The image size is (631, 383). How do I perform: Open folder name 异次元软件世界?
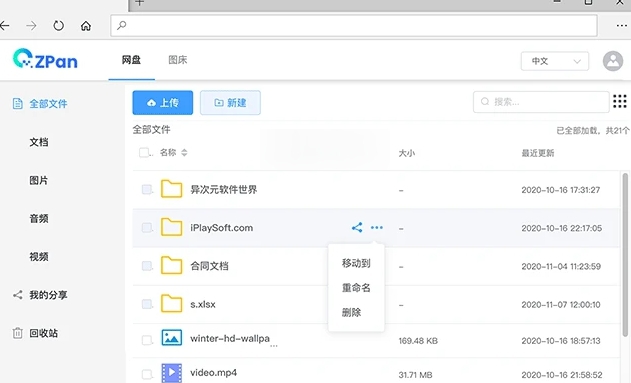[224, 189]
